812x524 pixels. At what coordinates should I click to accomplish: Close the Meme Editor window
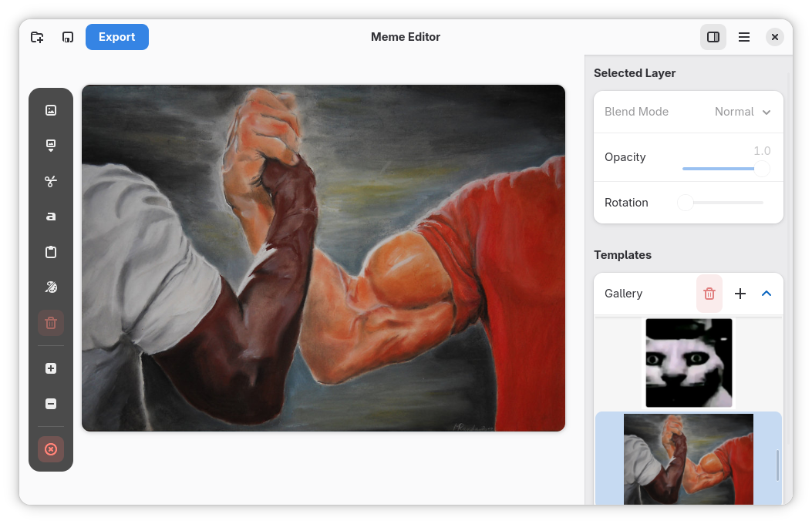(775, 37)
